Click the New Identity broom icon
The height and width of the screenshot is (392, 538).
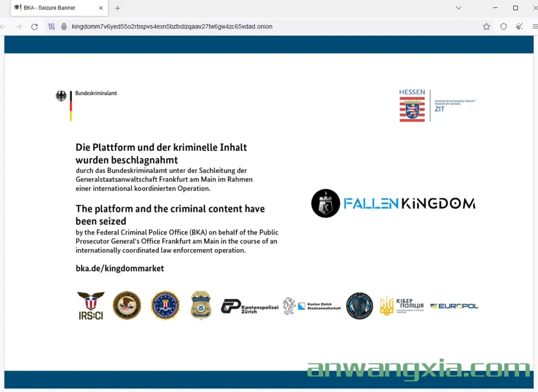click(520, 26)
